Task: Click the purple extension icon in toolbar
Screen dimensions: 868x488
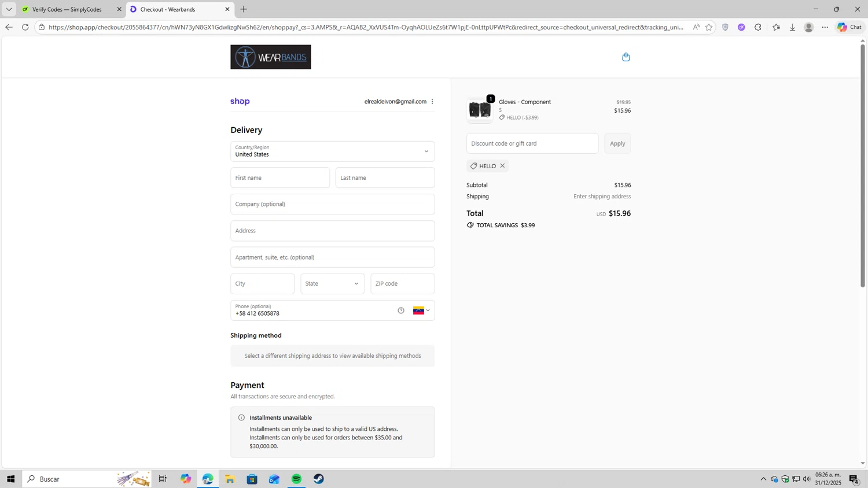Action: click(x=741, y=27)
